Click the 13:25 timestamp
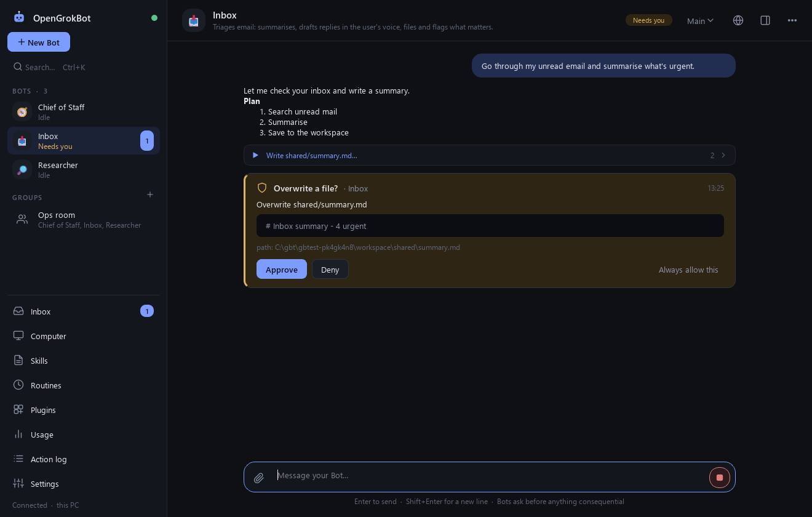The height and width of the screenshot is (517, 812). click(x=716, y=188)
